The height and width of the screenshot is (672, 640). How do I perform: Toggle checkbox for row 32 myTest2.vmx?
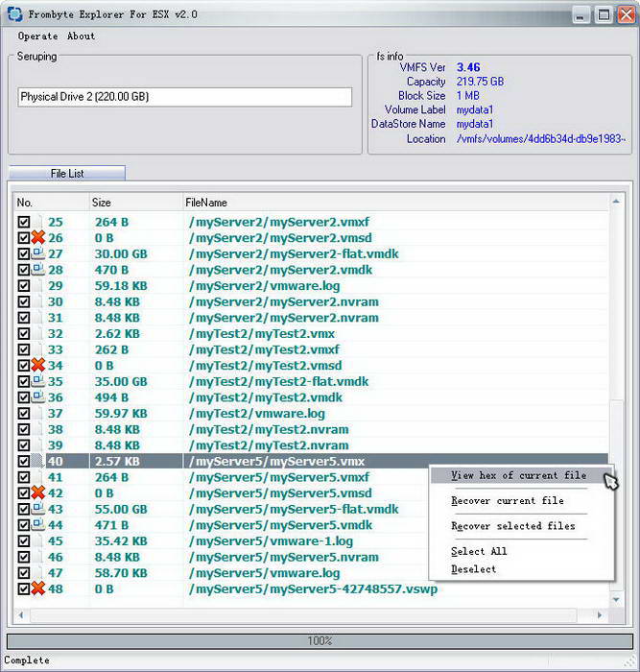tap(24, 333)
